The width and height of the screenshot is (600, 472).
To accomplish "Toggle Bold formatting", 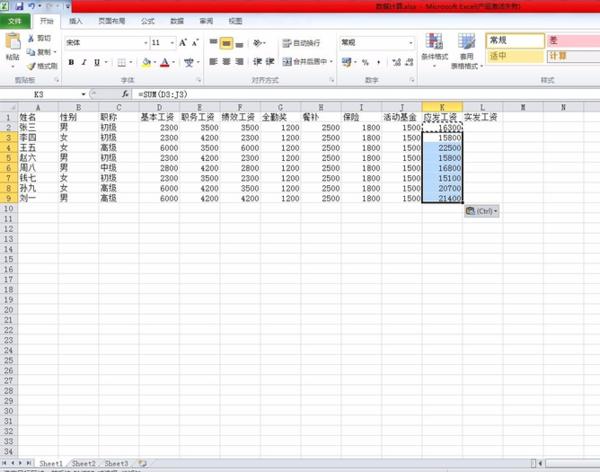I will (x=71, y=62).
